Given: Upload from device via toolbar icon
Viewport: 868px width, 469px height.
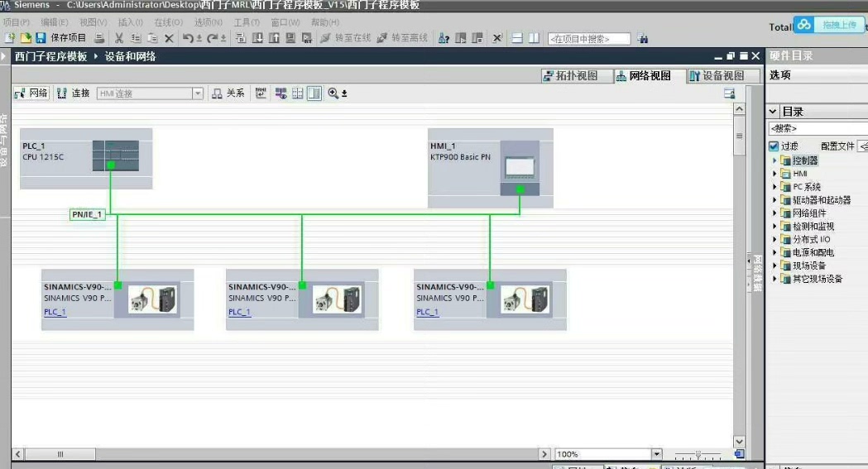Looking at the screenshot, I should pos(274,38).
